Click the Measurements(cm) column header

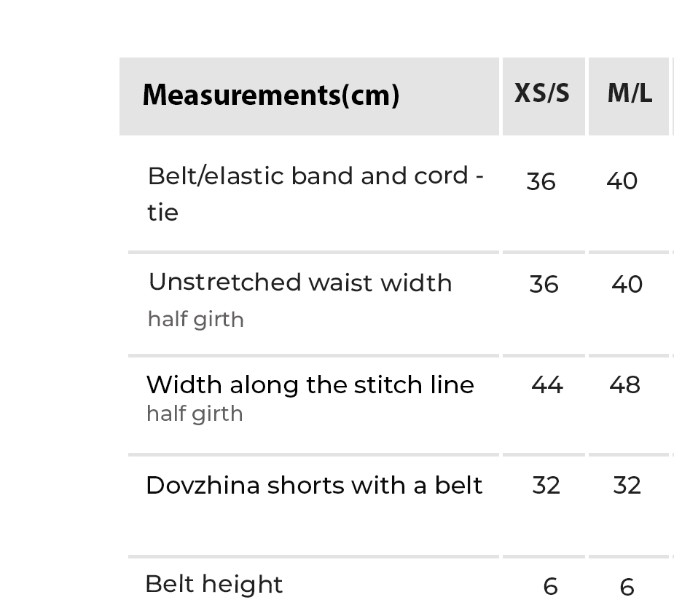[270, 95]
